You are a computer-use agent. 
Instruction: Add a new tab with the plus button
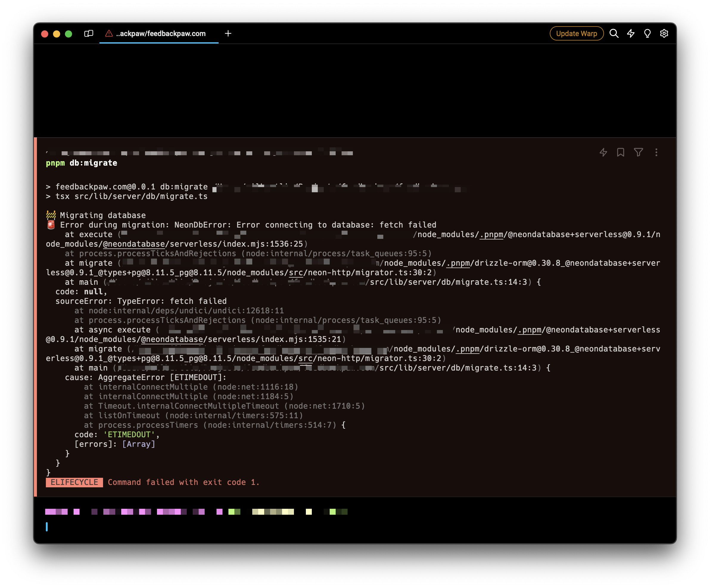click(x=228, y=33)
